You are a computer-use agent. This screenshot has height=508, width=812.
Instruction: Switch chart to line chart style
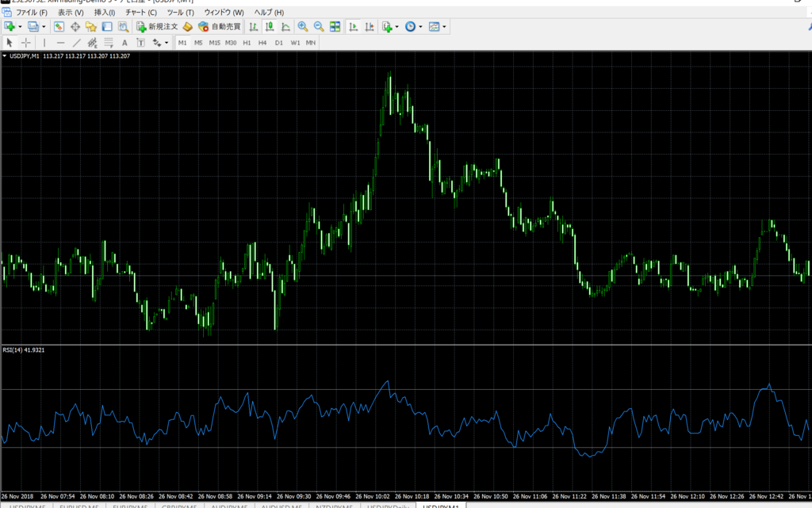285,26
